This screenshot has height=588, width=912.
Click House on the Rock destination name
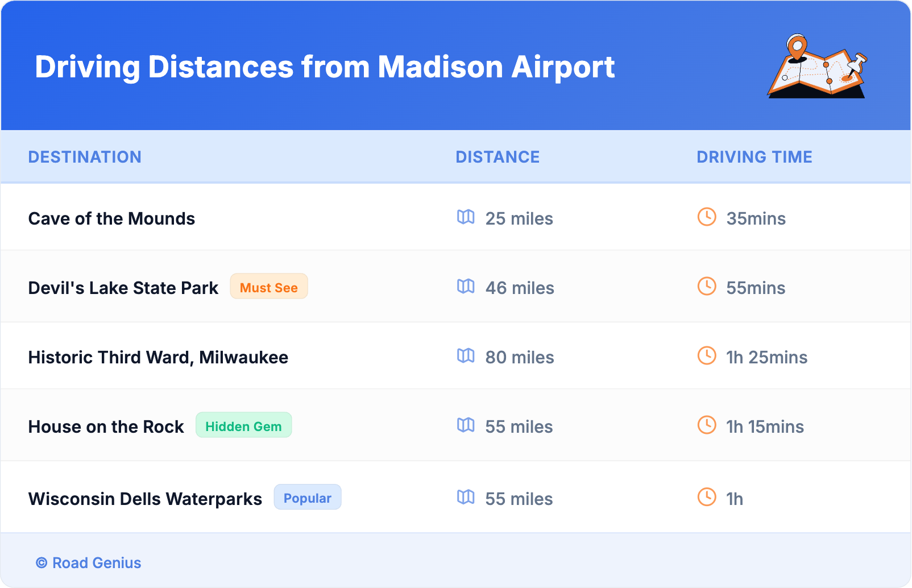tap(106, 427)
